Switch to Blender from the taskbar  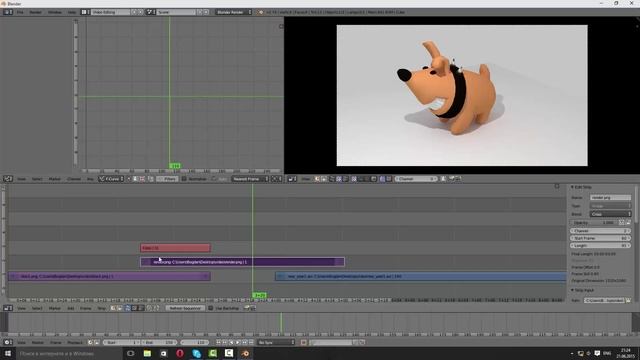point(245,353)
